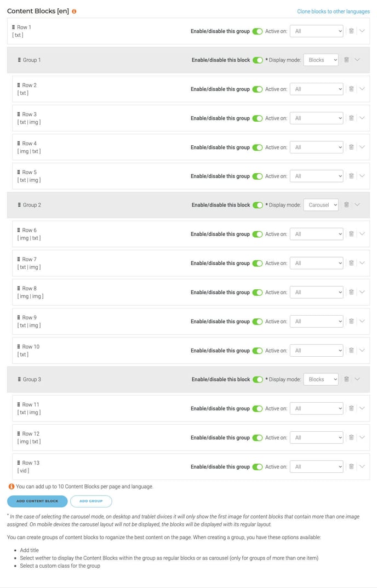
Task: Click the ADD GROUP button
Action: 92,501
